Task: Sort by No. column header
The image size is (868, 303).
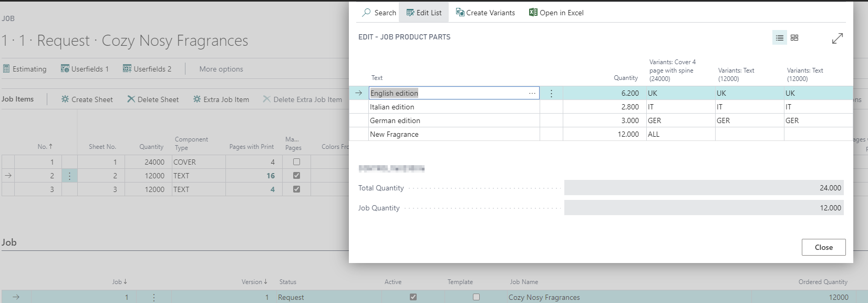Action: click(x=45, y=147)
